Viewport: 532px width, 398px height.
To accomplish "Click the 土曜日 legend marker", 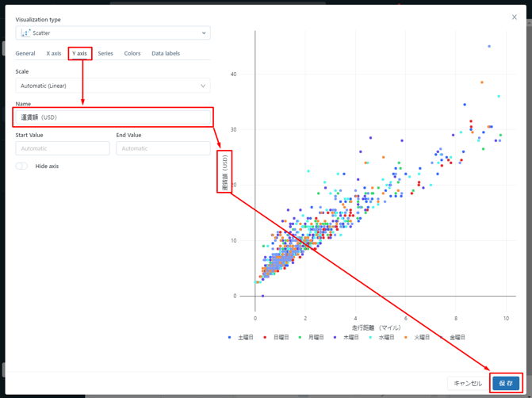I will click(x=230, y=337).
